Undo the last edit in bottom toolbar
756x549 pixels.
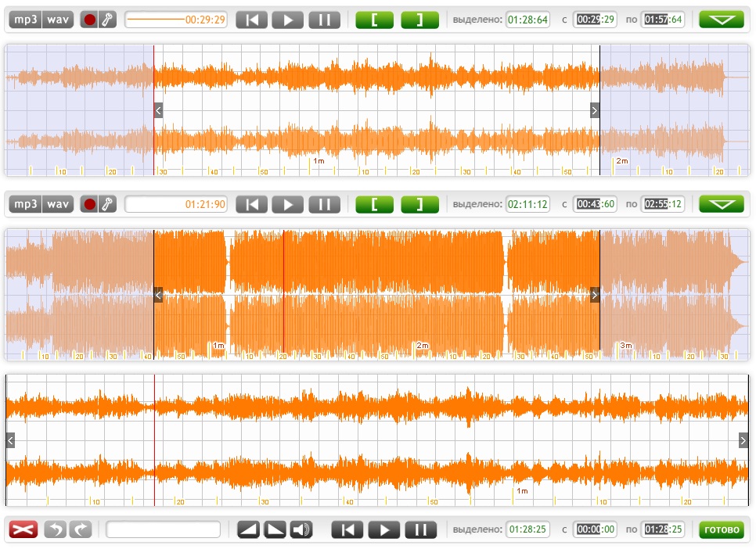[55, 530]
